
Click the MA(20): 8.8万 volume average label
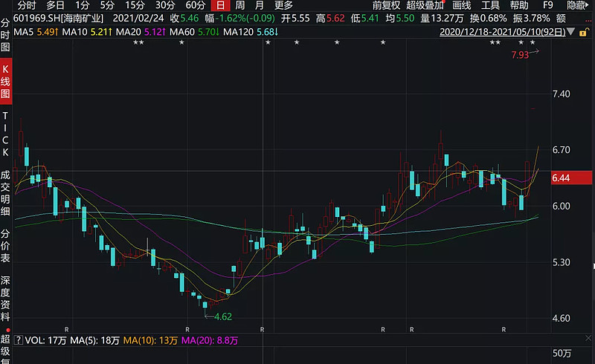(210, 340)
